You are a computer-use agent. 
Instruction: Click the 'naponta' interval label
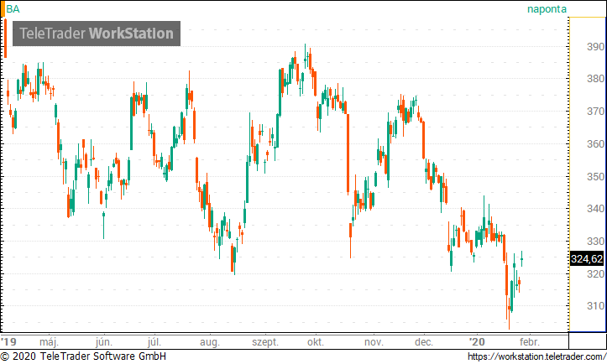click(547, 9)
